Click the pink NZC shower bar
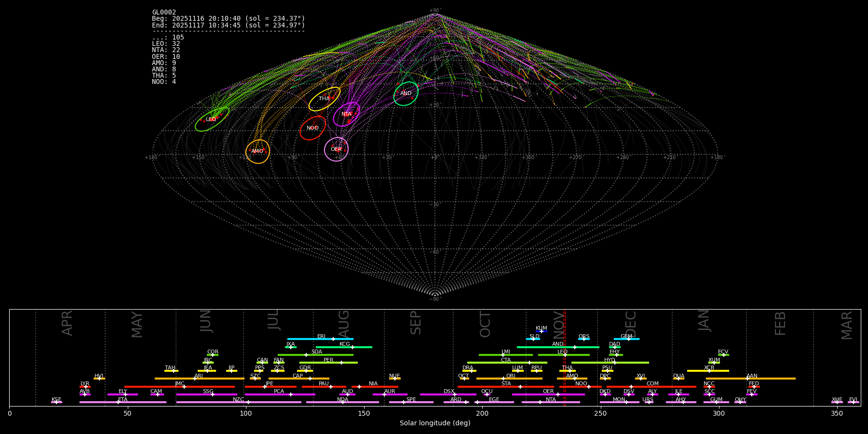 click(x=239, y=402)
